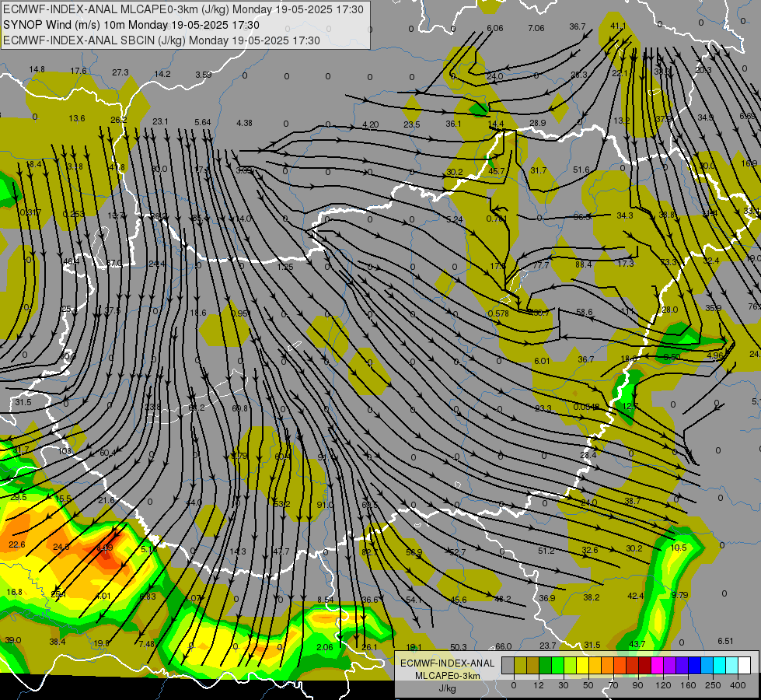Screen dimensions: 761x700
Task: Click the '77.7' value on the map
Action: coord(541,265)
